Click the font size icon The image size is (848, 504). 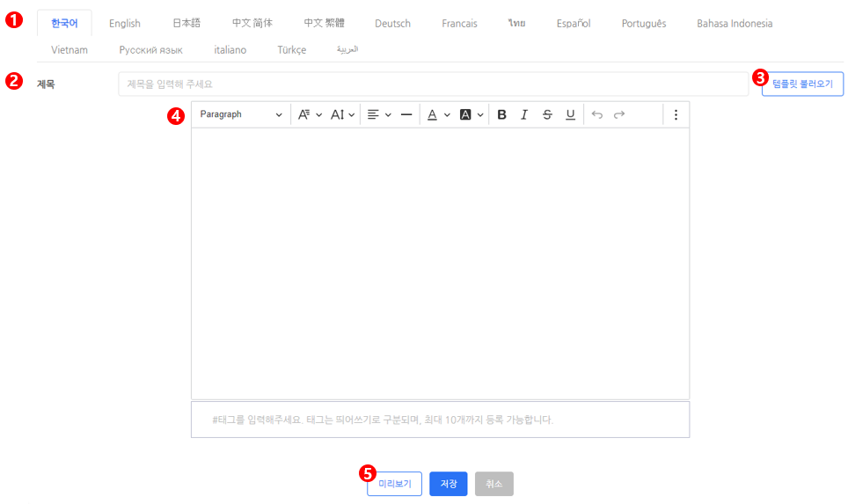337,114
